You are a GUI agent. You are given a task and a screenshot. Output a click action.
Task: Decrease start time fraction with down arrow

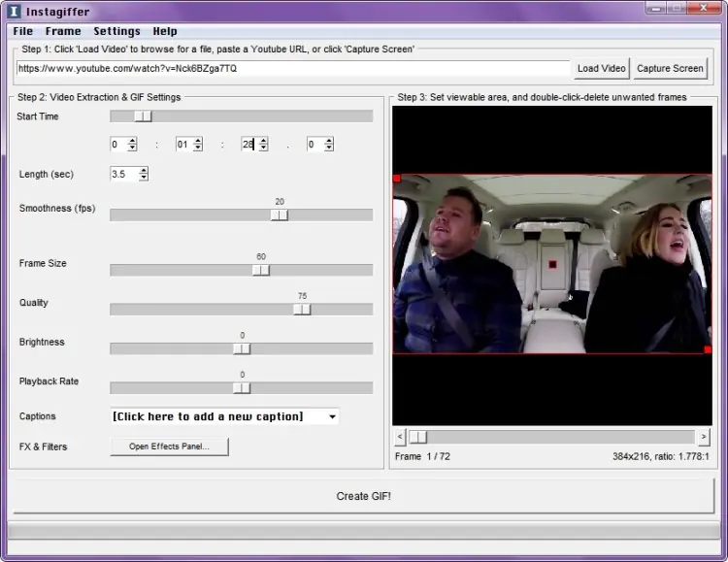[x=329, y=148]
